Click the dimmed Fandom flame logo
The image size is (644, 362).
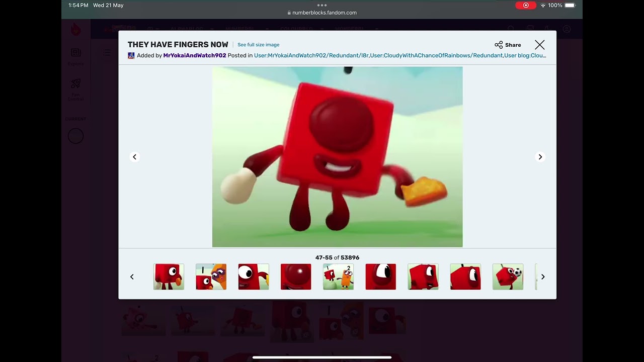tap(75, 29)
